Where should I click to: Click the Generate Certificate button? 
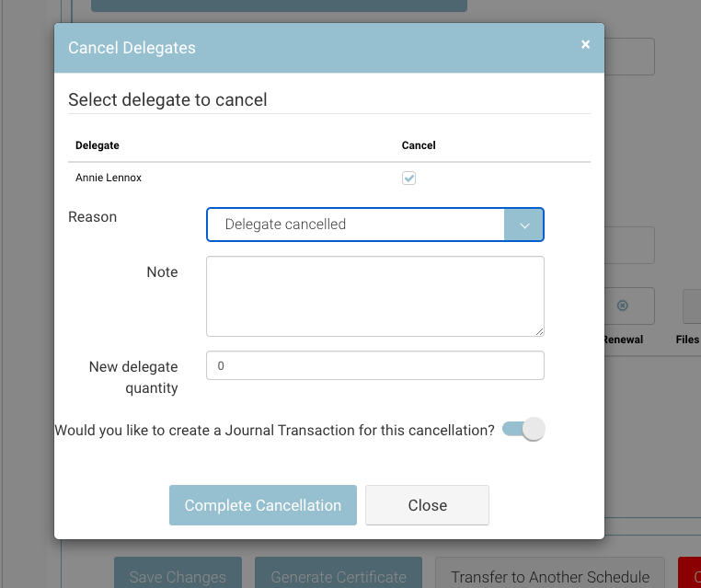[x=339, y=574]
